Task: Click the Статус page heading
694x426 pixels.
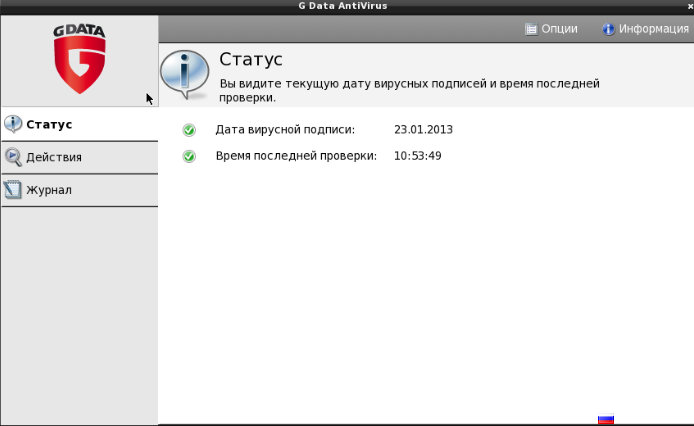Action: coord(251,59)
